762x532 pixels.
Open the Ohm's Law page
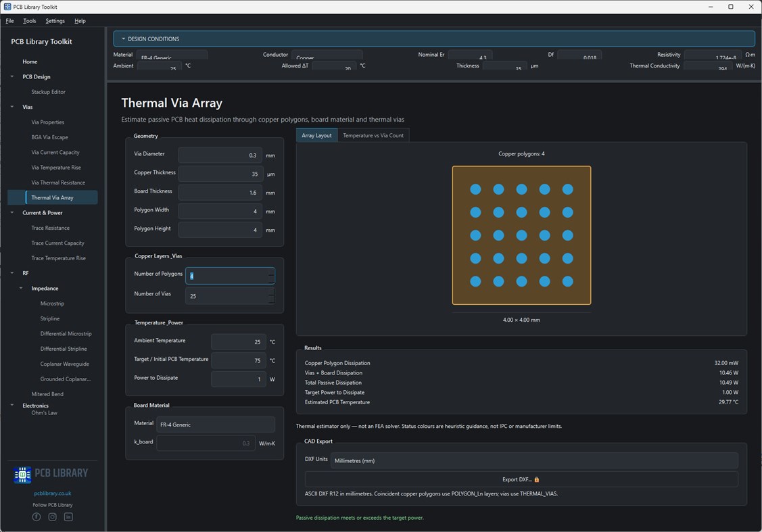44,413
